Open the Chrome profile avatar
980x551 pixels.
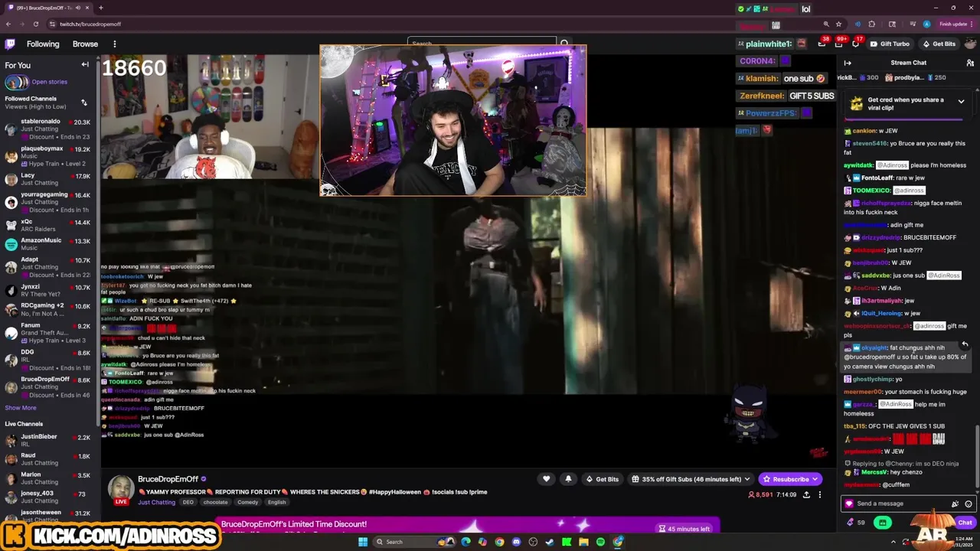[926, 24]
